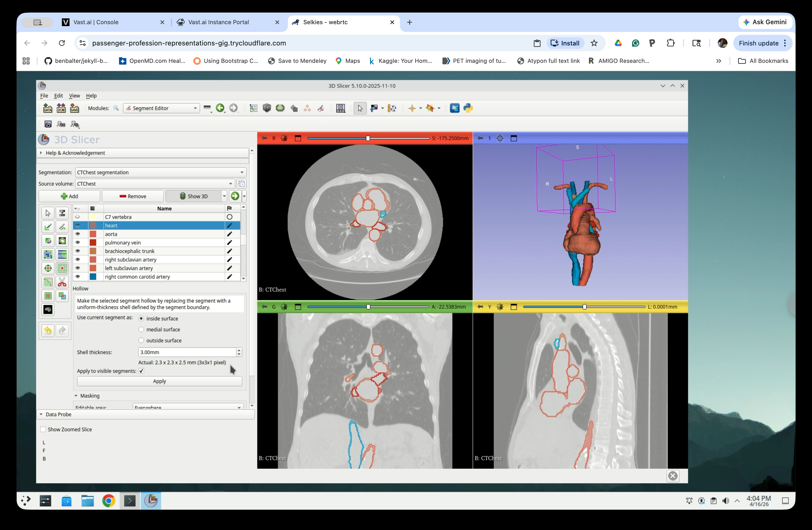
Task: Click the Remove segment button
Action: pos(133,196)
